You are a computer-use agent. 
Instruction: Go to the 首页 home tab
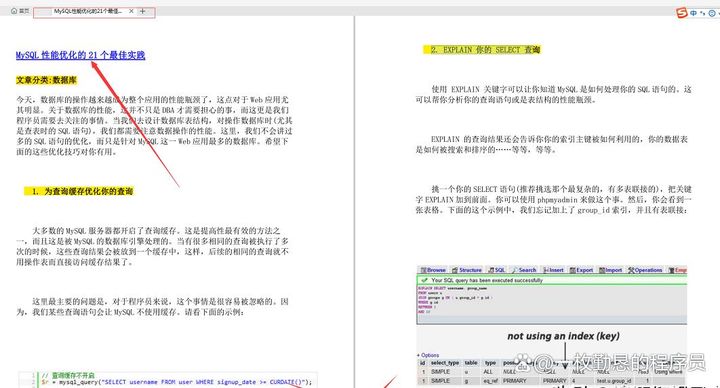[20, 11]
